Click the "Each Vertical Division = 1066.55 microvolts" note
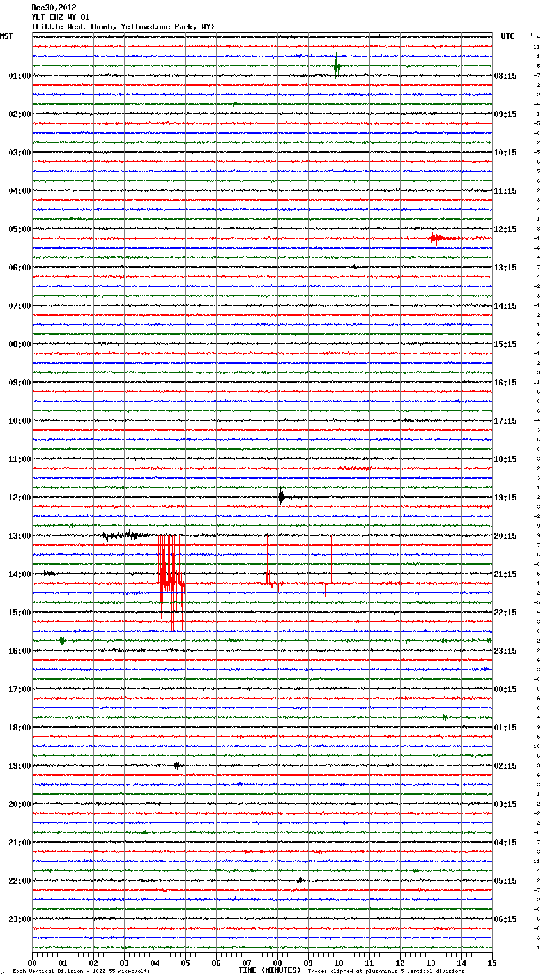543x980 pixels. pyautogui.click(x=81, y=971)
